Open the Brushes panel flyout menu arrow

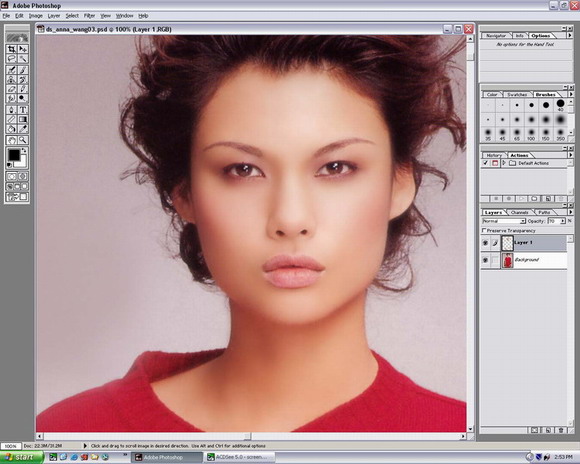coord(570,94)
